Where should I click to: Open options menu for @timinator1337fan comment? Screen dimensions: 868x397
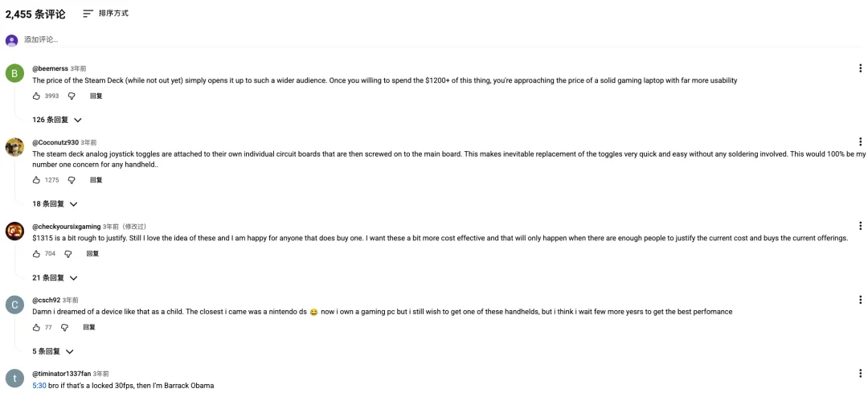point(860,374)
